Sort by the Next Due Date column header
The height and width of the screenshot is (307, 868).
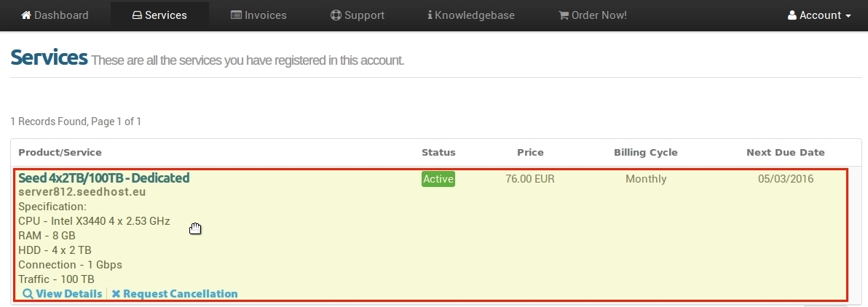click(x=786, y=152)
